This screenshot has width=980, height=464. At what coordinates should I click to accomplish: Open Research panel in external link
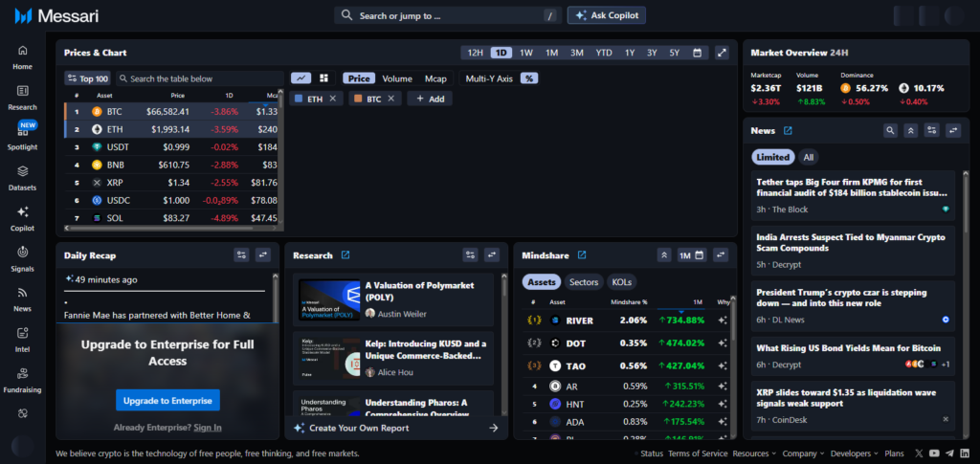coord(345,255)
